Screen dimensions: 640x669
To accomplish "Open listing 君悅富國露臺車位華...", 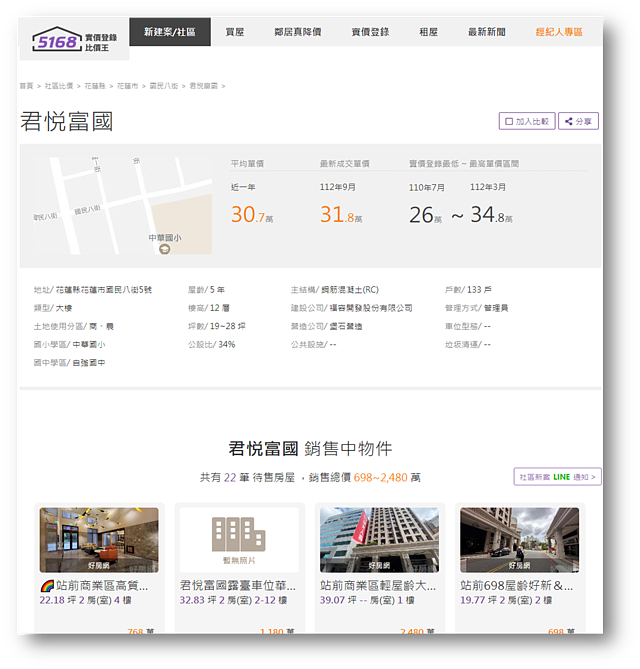I will click(x=238, y=586).
